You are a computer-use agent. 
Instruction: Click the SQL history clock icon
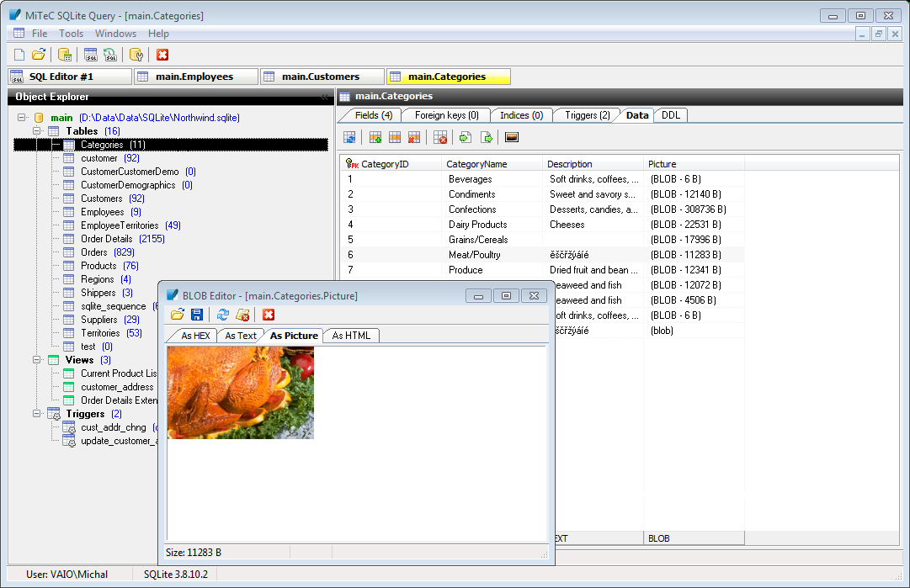point(110,55)
